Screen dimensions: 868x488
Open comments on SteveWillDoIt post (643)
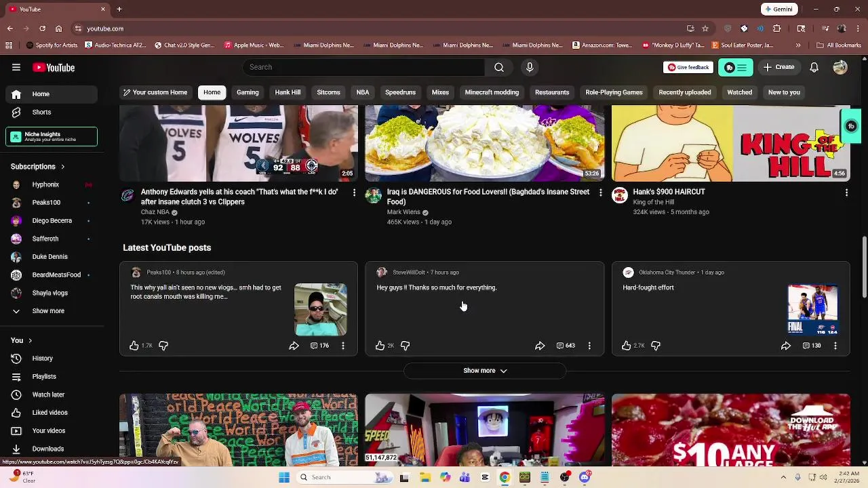566,346
